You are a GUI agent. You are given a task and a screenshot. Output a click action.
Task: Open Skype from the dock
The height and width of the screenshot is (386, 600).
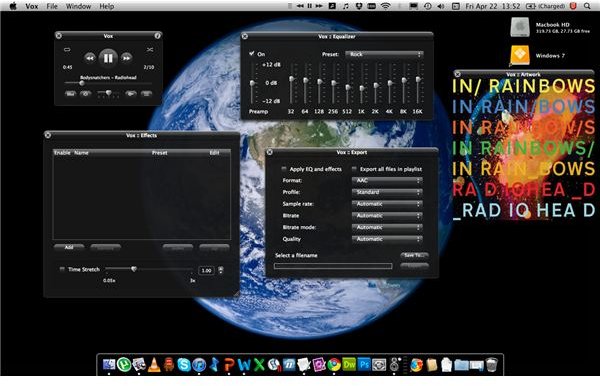click(184, 365)
